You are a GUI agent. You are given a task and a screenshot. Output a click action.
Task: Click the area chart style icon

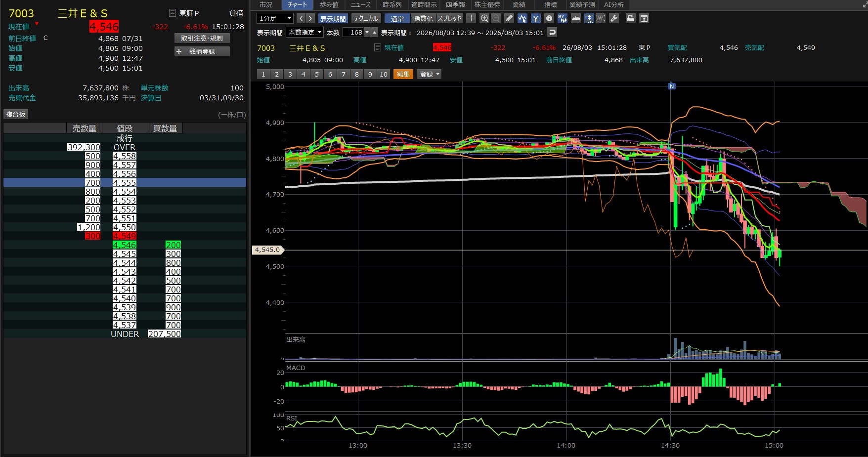coord(576,18)
